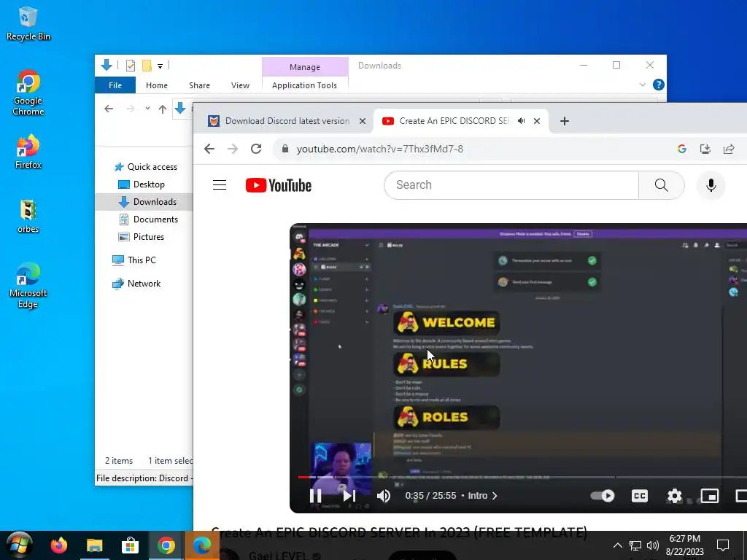Open the notification center icon
The width and height of the screenshot is (747, 560).
coord(723,545)
